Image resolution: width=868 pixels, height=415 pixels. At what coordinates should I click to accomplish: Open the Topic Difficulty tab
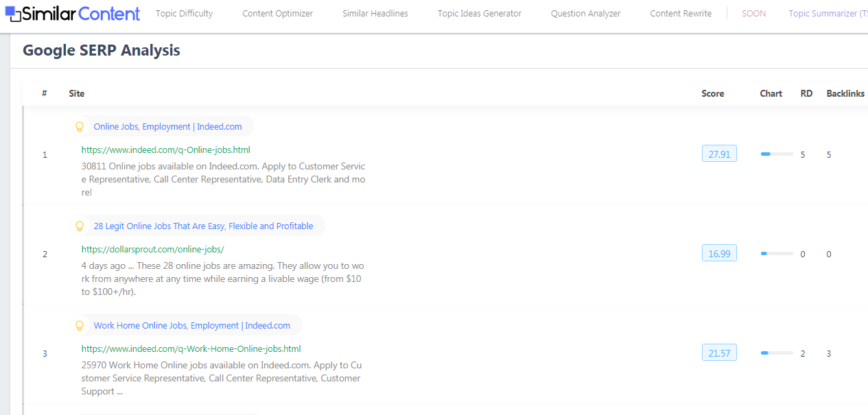(184, 14)
